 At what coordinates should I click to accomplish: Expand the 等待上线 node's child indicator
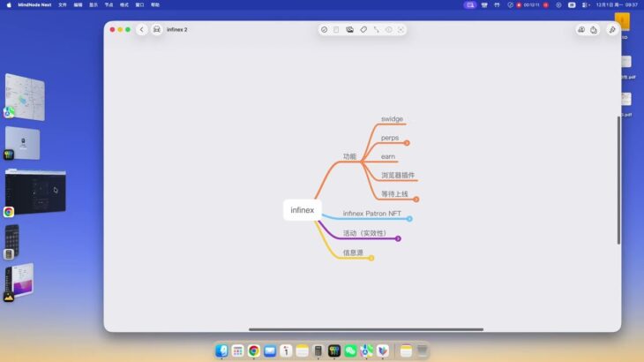(416, 200)
